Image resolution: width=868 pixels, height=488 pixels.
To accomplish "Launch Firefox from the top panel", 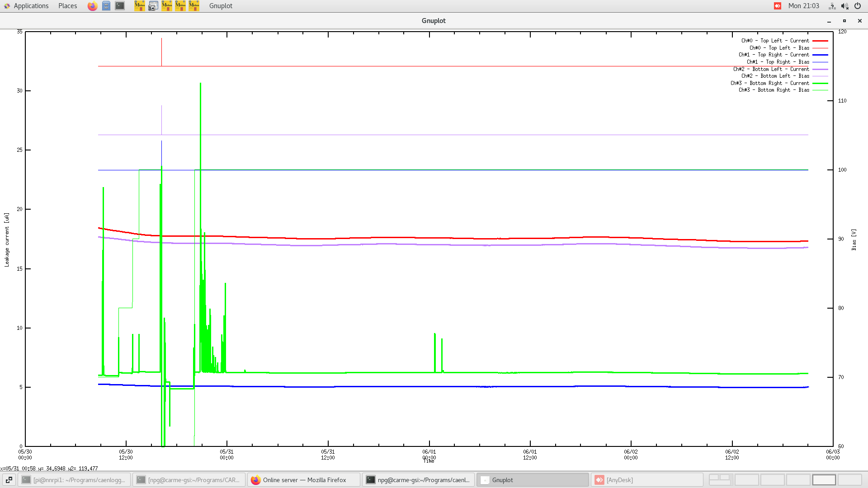I will pyautogui.click(x=92, y=6).
